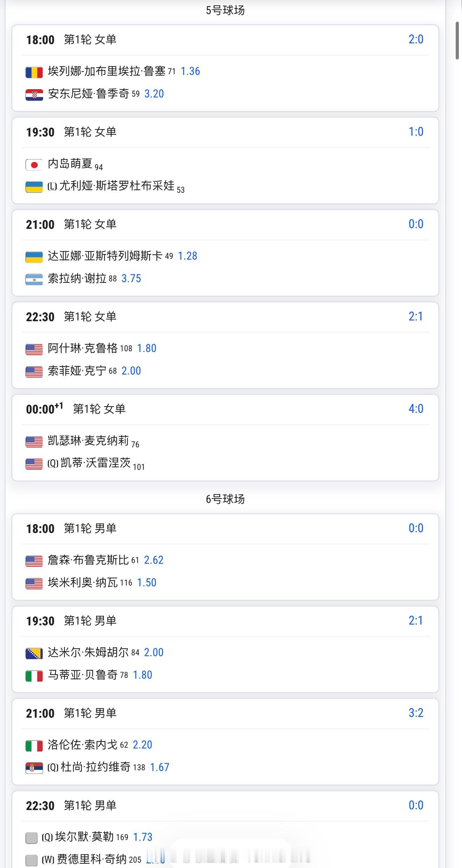View the 3:2 score for 索内戈 match

416,713
